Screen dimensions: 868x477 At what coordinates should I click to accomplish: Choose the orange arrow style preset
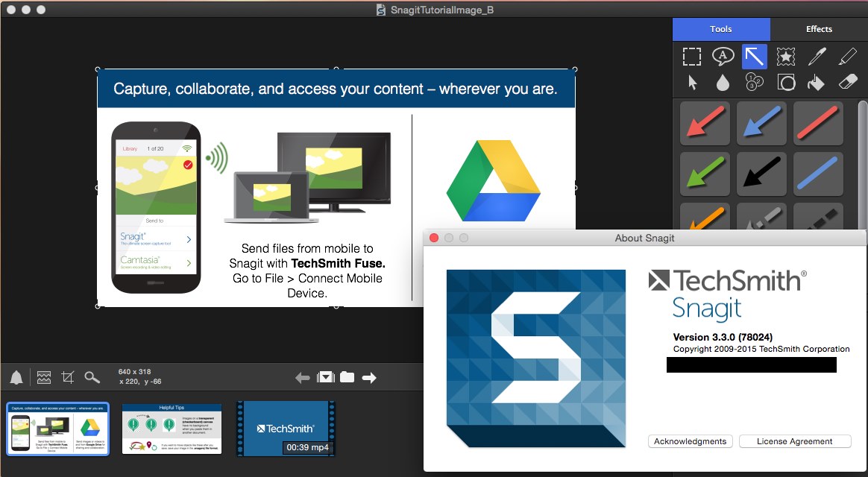click(x=705, y=216)
